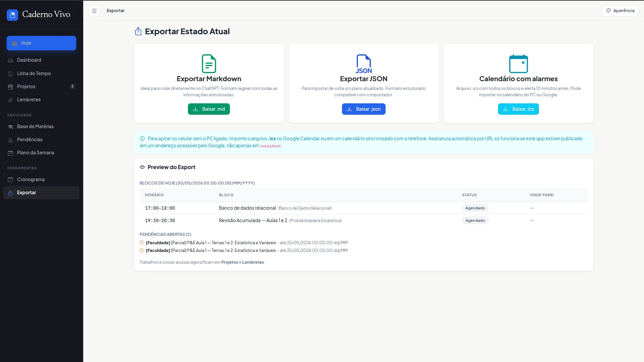The image size is (644, 362).
Task: Click the BLOCOS DE HOJE date label
Action: click(197, 183)
